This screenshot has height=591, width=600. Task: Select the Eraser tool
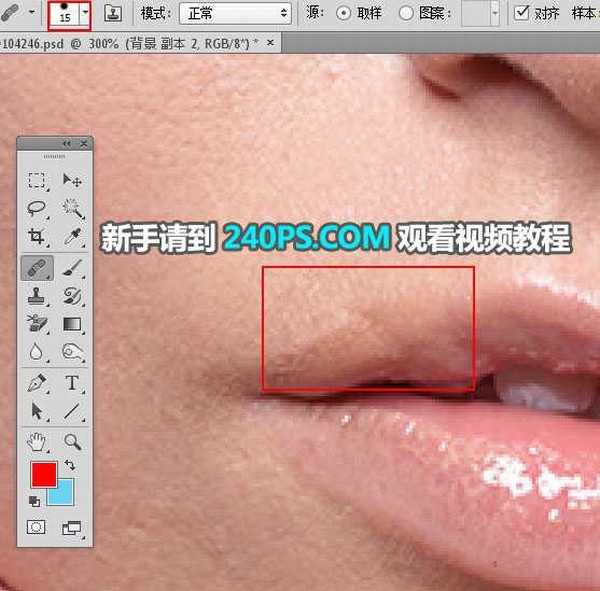37,324
